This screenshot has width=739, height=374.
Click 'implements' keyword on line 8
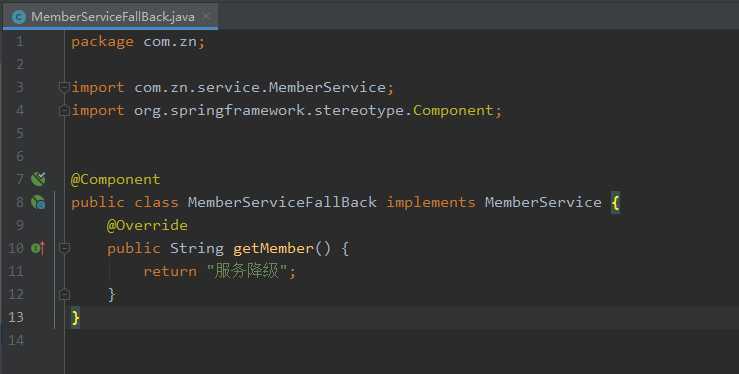click(430, 203)
